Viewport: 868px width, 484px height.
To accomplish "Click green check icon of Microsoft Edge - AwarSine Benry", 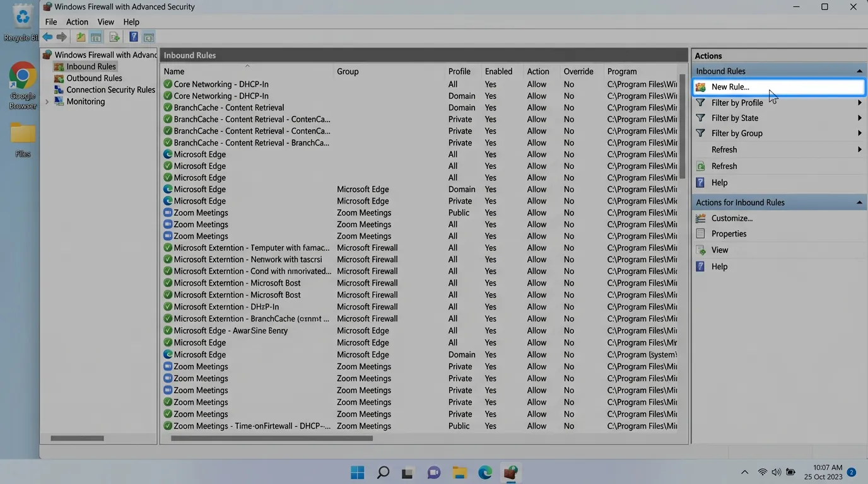I will [x=168, y=330].
